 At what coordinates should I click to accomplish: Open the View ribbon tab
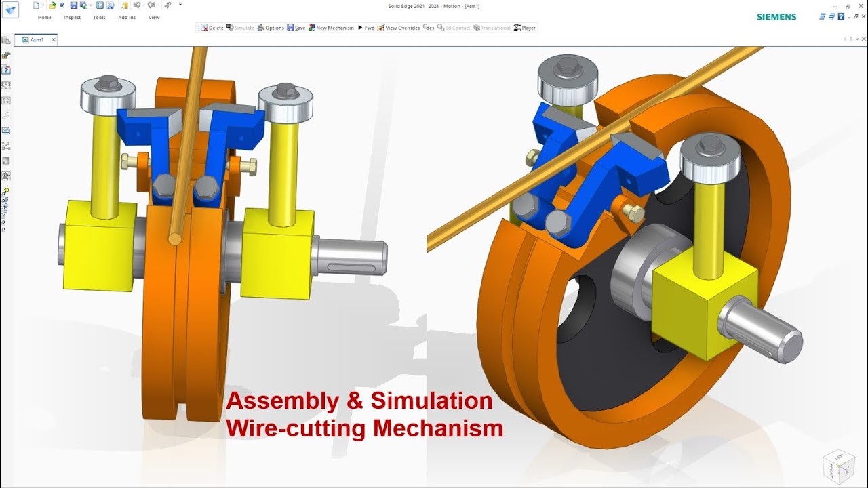(x=154, y=18)
